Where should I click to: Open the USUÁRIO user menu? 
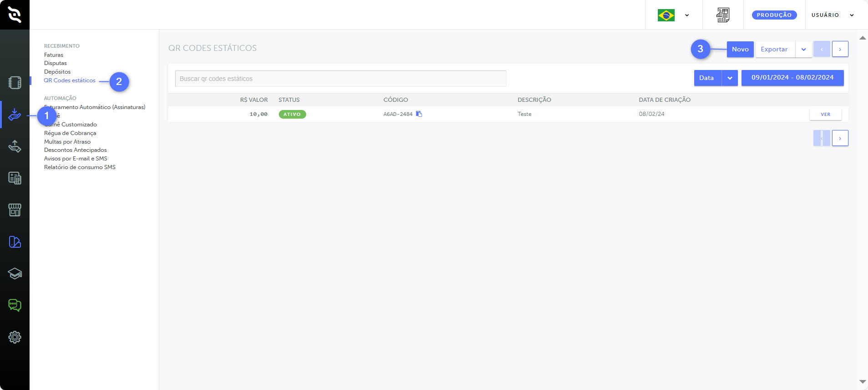click(x=833, y=15)
